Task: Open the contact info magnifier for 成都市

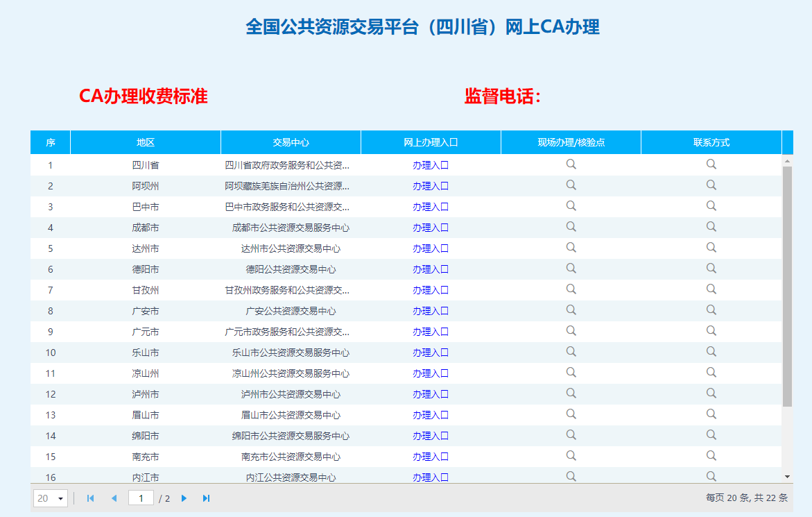Action: pyautogui.click(x=711, y=227)
